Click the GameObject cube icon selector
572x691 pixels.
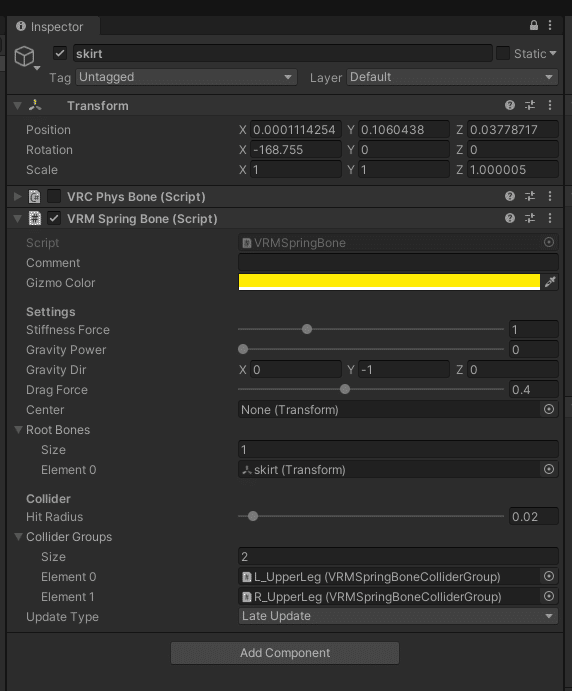tap(26, 58)
